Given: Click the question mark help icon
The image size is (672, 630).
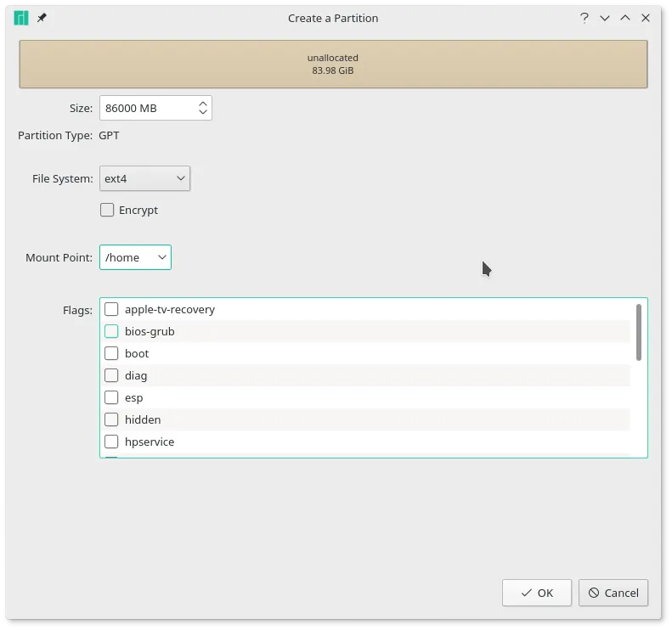Looking at the screenshot, I should (x=584, y=18).
